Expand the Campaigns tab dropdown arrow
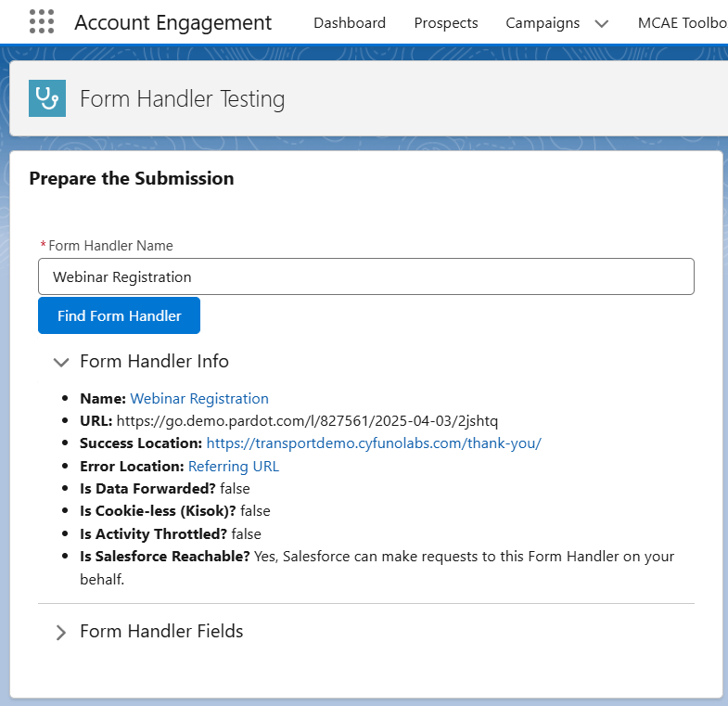This screenshot has width=728, height=706. [601, 24]
